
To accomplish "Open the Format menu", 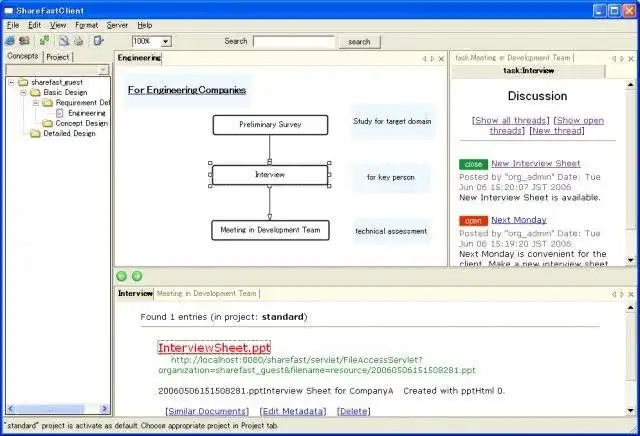I will pyautogui.click(x=87, y=25).
